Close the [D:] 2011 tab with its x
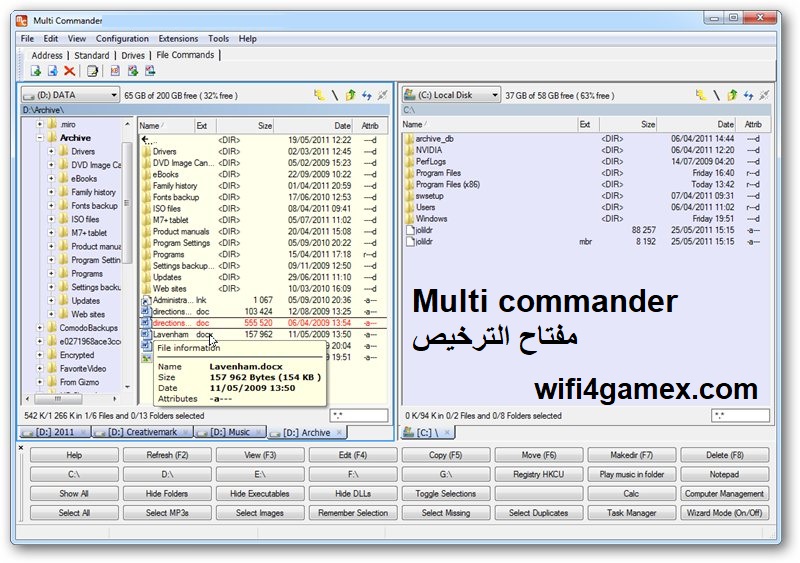800x563 pixels. (85, 432)
